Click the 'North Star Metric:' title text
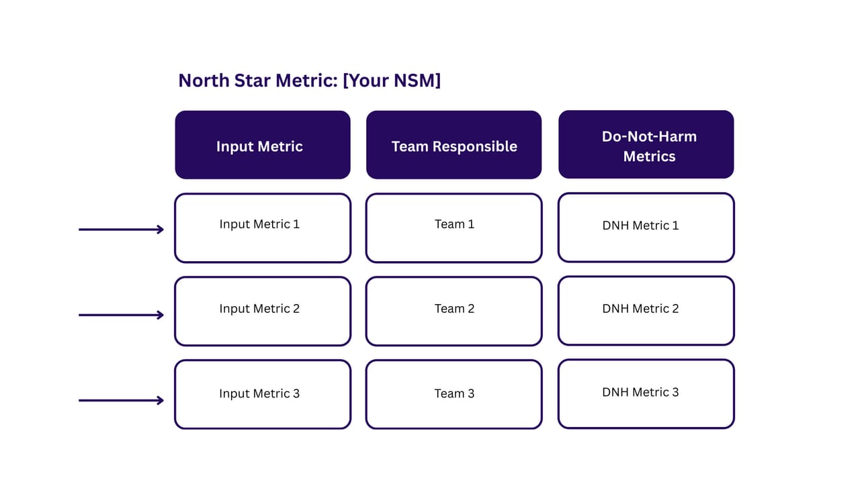Image resolution: width=868 pixels, height=488 pixels. (x=258, y=81)
